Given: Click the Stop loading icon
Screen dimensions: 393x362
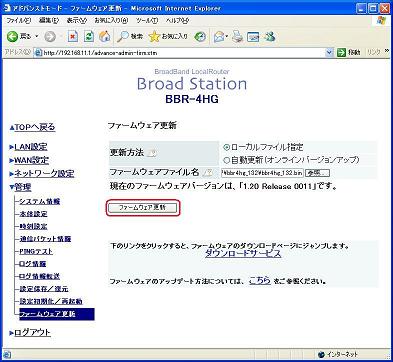Looking at the screenshot, I should (72, 37).
